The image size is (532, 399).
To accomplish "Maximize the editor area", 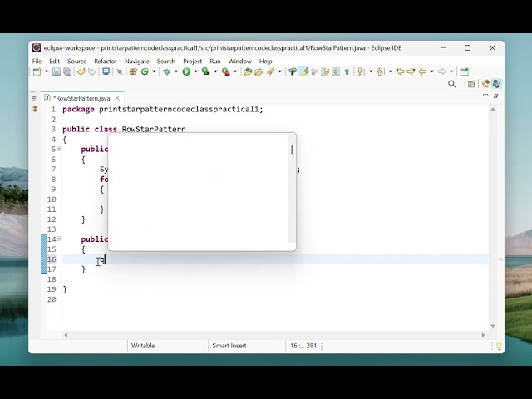I will pyautogui.click(x=495, y=96).
